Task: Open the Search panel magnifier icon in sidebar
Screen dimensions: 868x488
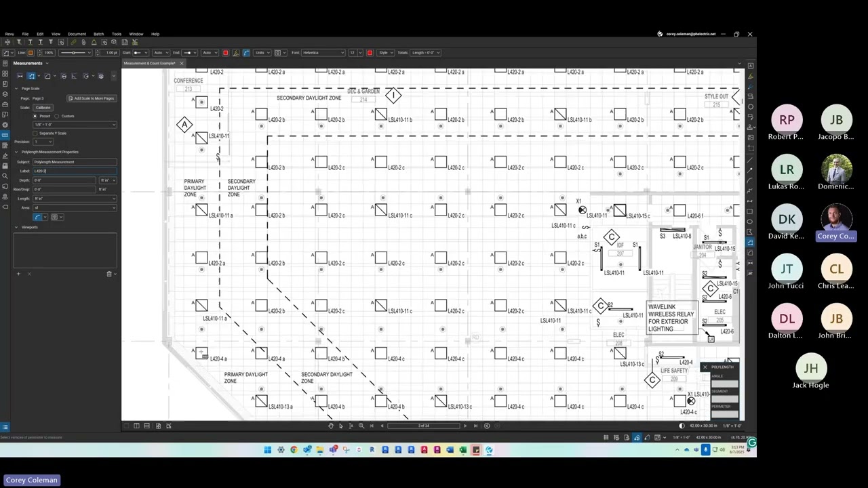Action: (x=5, y=176)
